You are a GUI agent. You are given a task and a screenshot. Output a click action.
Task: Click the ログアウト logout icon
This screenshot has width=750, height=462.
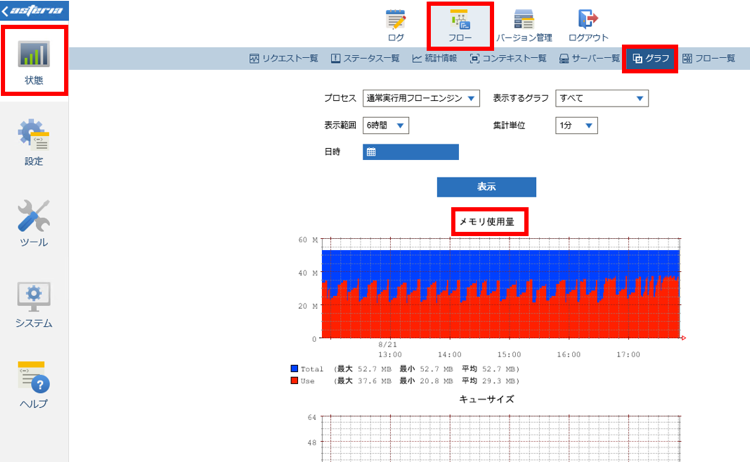pos(588,25)
